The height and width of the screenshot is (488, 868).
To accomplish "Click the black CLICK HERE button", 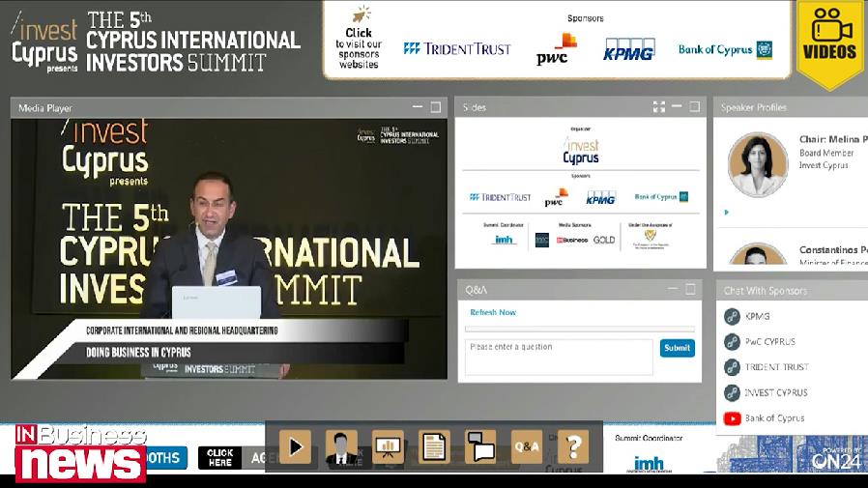I will point(219,457).
